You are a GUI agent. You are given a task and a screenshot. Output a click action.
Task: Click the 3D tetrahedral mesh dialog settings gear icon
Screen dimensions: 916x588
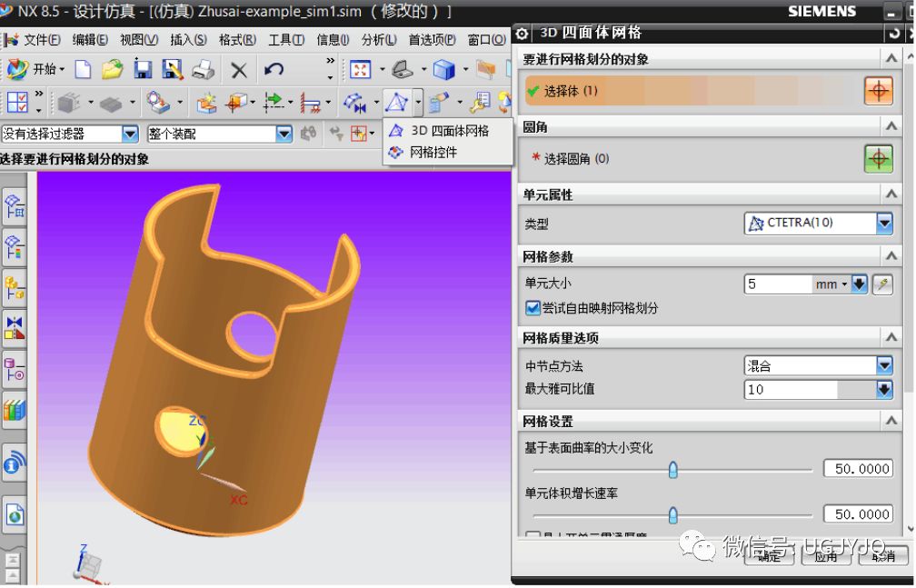(x=522, y=34)
